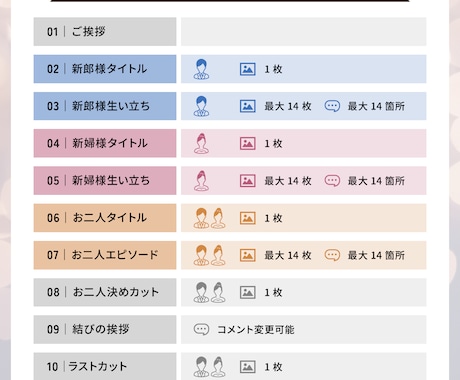This screenshot has width=460, height=380.
Task: Click the gray photo icon in ラストカット row
Action: 248,367
